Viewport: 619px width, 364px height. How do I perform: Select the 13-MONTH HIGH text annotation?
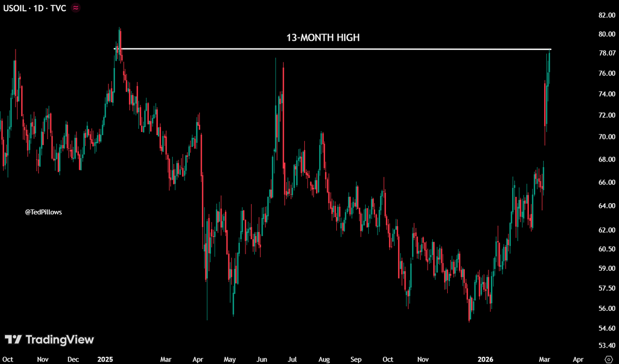coord(323,38)
